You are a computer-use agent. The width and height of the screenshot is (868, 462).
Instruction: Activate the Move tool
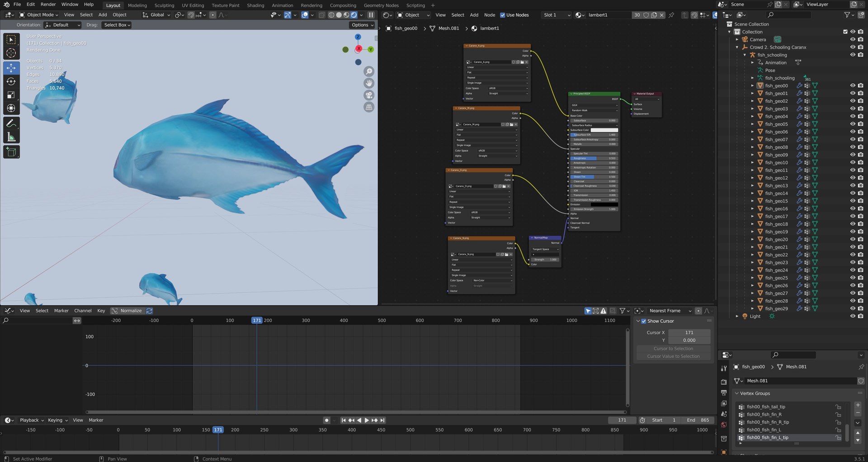[x=11, y=68]
